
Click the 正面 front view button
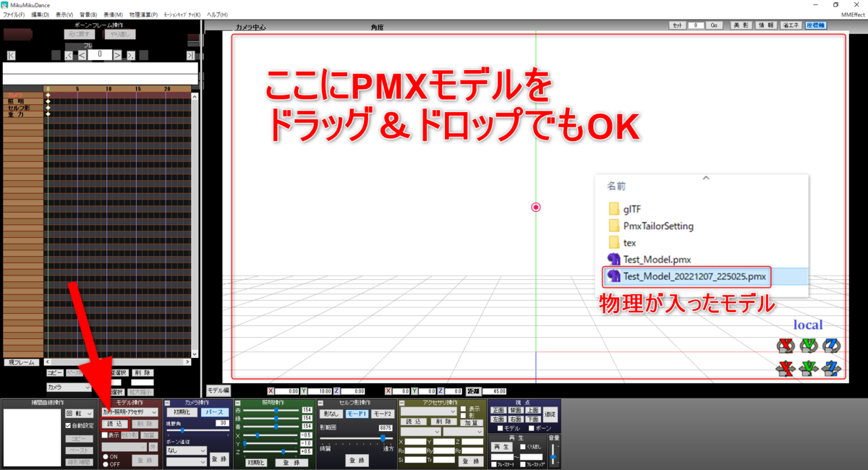click(x=498, y=410)
